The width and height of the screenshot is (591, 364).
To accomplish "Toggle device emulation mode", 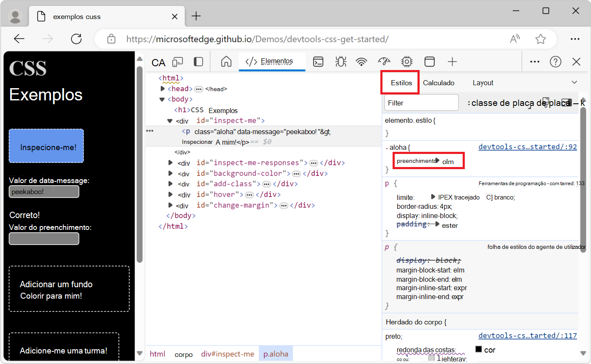I will (178, 62).
